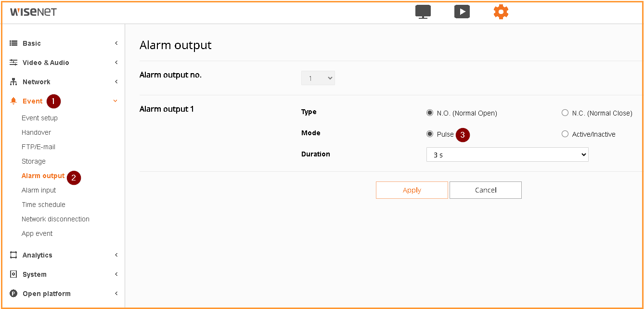Expand the System menu chevron
The width and height of the screenshot is (644, 309).
[x=116, y=274]
